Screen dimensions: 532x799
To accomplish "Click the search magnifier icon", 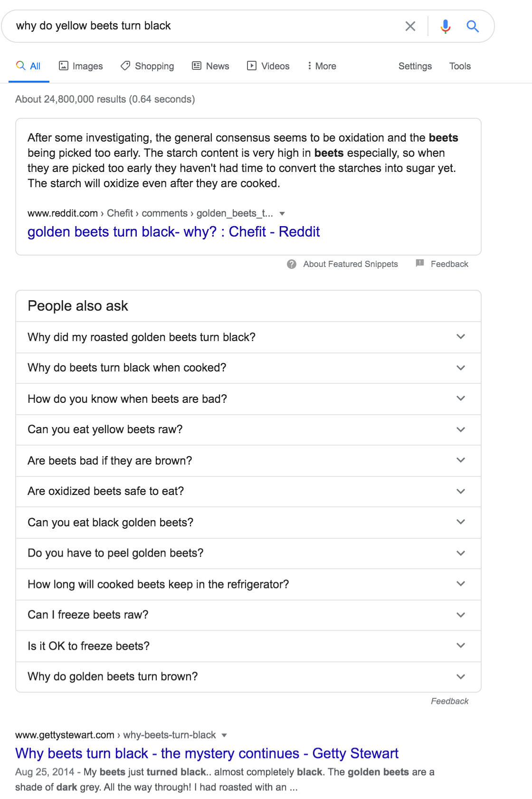I will coord(473,26).
